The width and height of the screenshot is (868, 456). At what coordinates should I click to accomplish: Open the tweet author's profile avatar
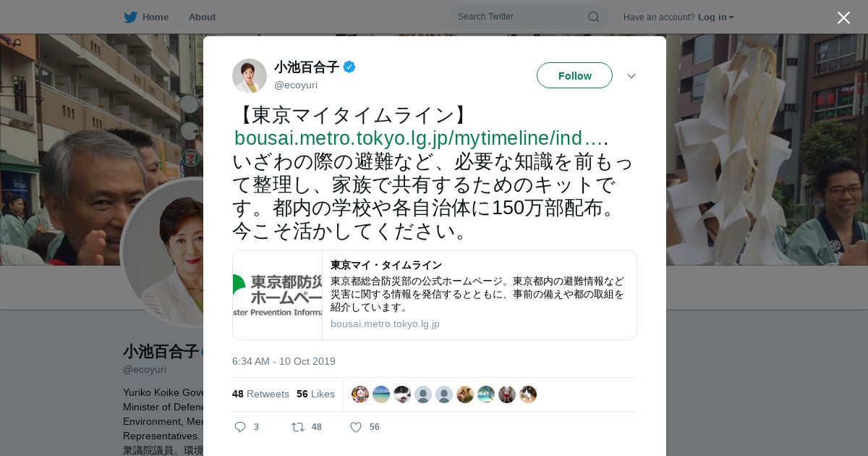pyautogui.click(x=250, y=76)
